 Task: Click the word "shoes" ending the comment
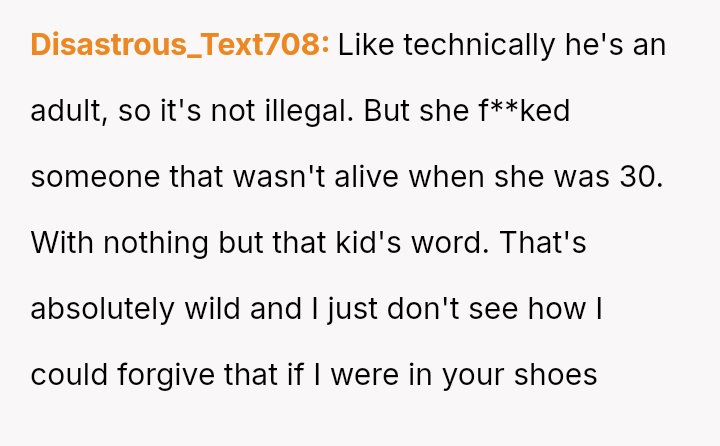coord(554,375)
